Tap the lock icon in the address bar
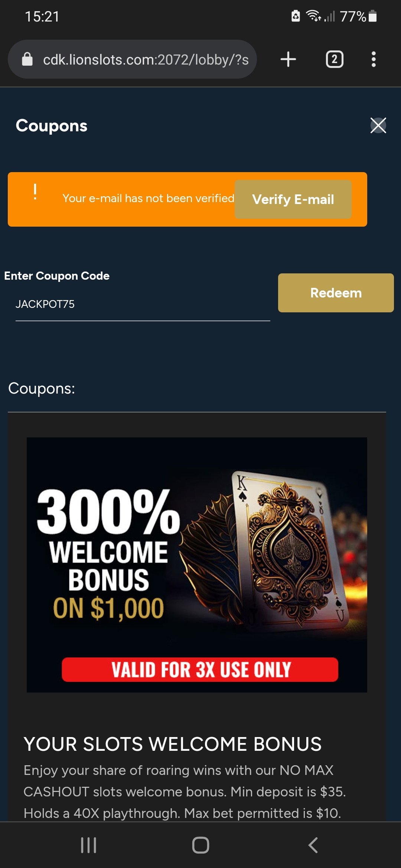 point(27,59)
